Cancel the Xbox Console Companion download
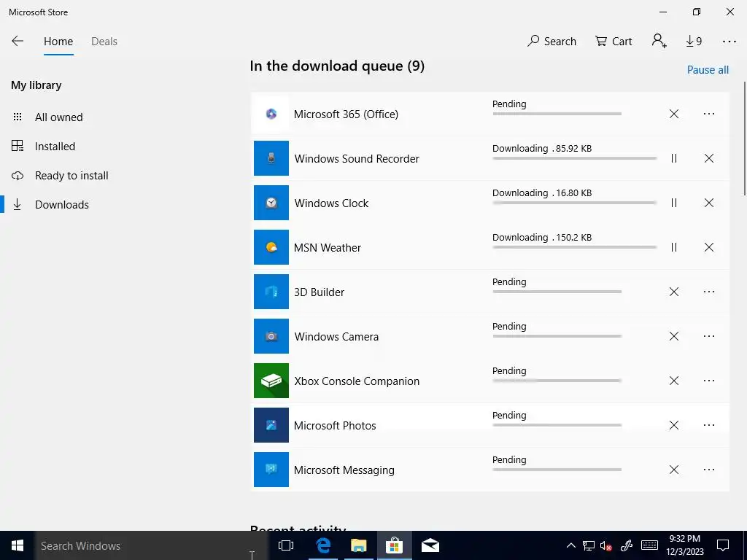The height and width of the screenshot is (560, 747). 673,381
